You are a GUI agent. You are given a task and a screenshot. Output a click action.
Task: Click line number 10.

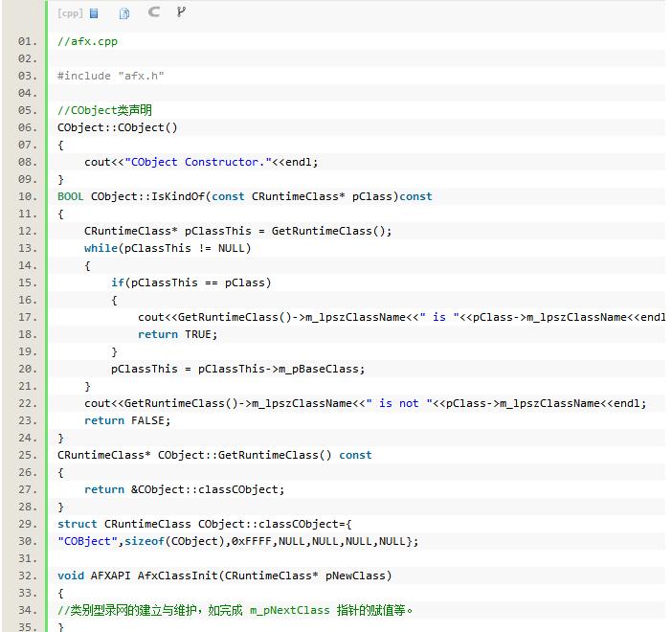(x=28, y=197)
